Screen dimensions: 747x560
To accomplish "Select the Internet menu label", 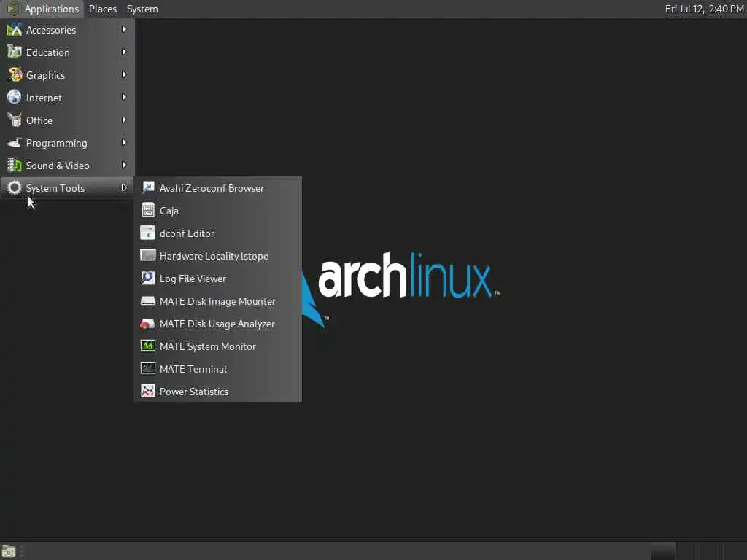I will tap(44, 98).
